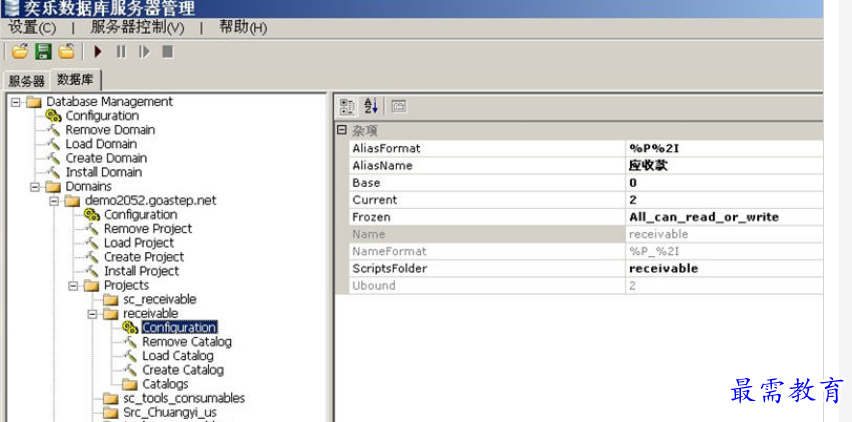Select Load Domain in tree
This screenshot has width=852, height=422.
101,144
